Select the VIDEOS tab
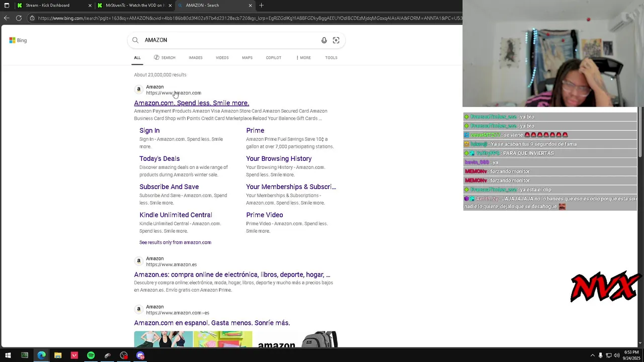644x362 pixels. coord(222,58)
